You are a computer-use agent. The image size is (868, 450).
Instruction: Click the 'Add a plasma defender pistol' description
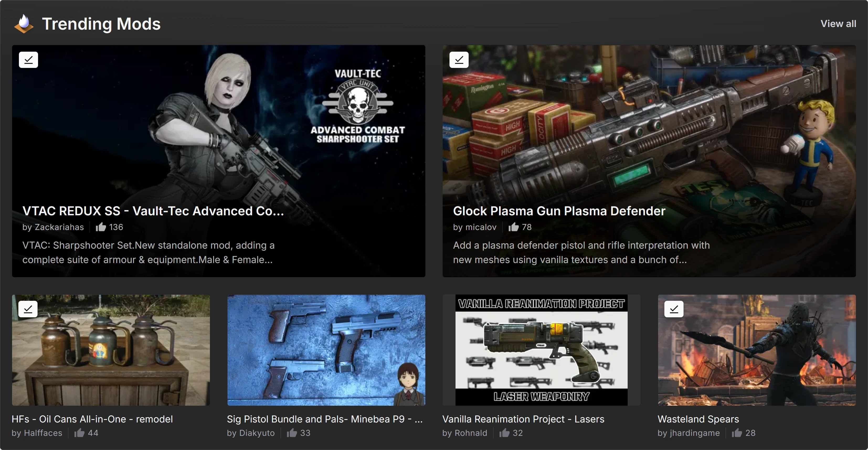click(x=581, y=252)
